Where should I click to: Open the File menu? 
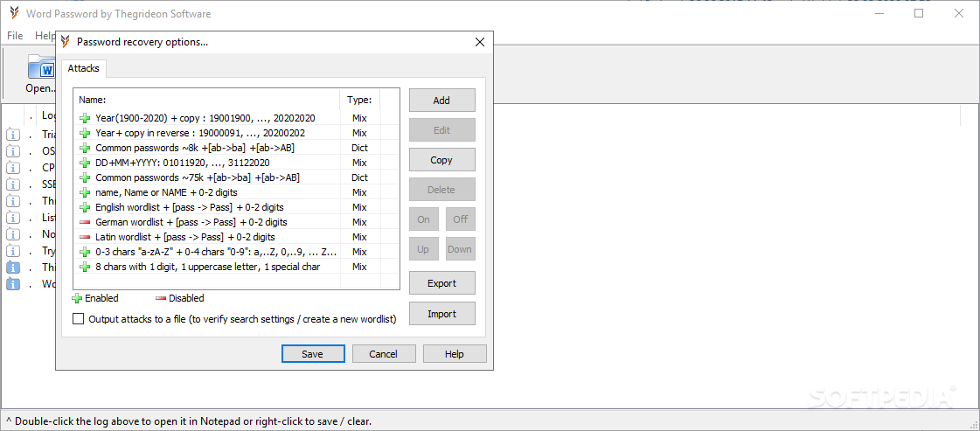pos(15,36)
